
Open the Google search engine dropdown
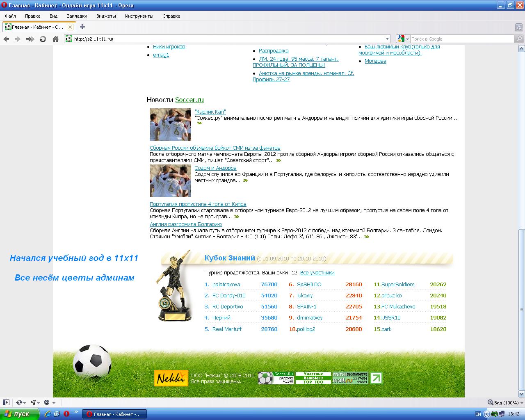point(403,39)
